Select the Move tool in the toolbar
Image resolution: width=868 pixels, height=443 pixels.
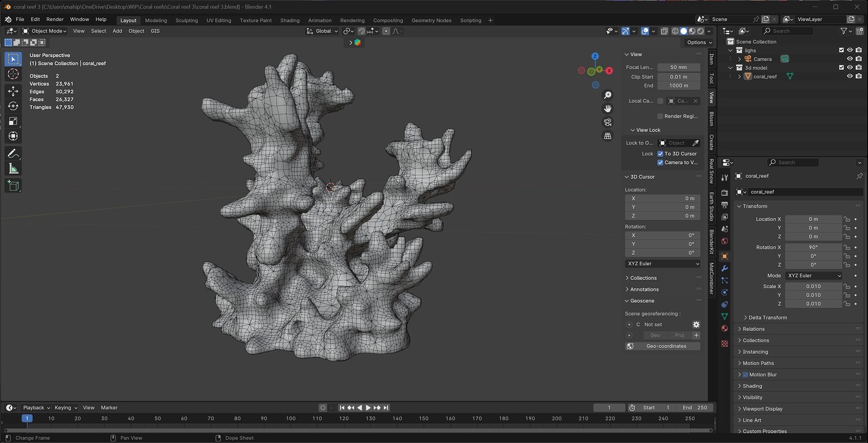tap(13, 91)
